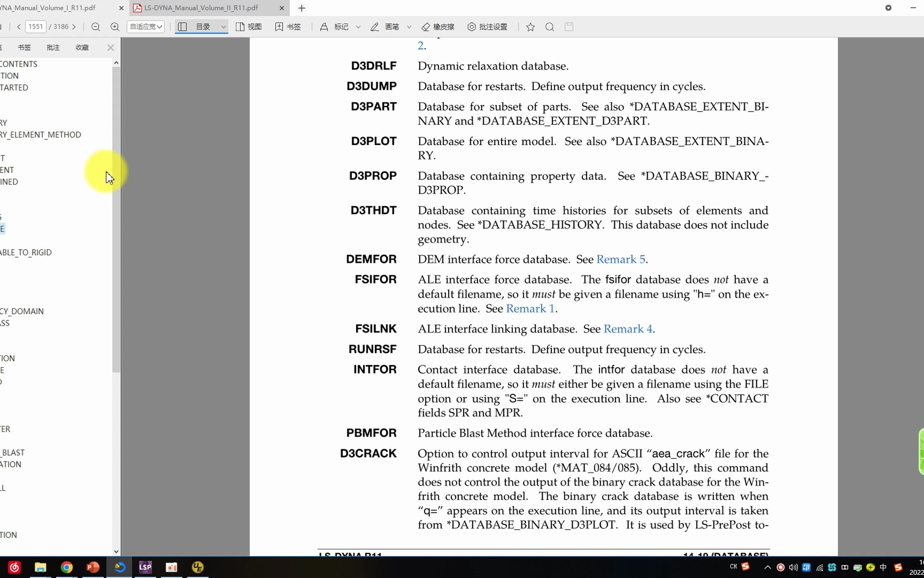Expand the 标记 highlight dropdown arrow

(x=358, y=27)
